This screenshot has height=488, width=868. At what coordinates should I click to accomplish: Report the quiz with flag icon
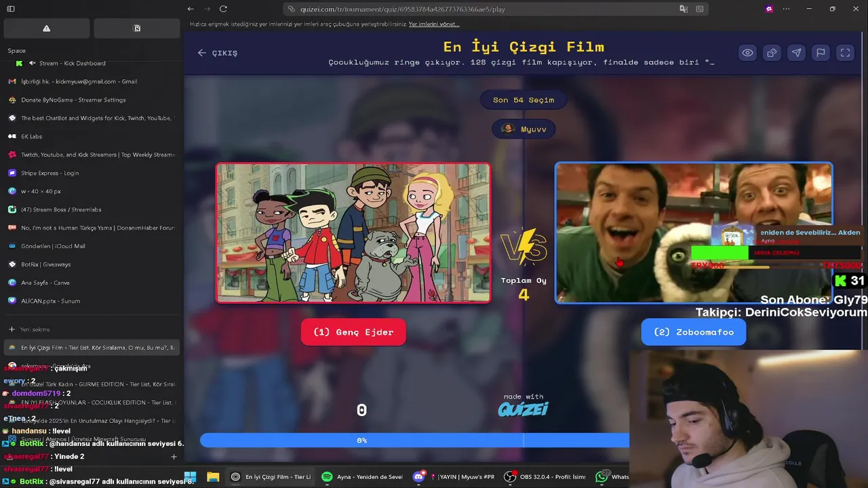(x=821, y=53)
